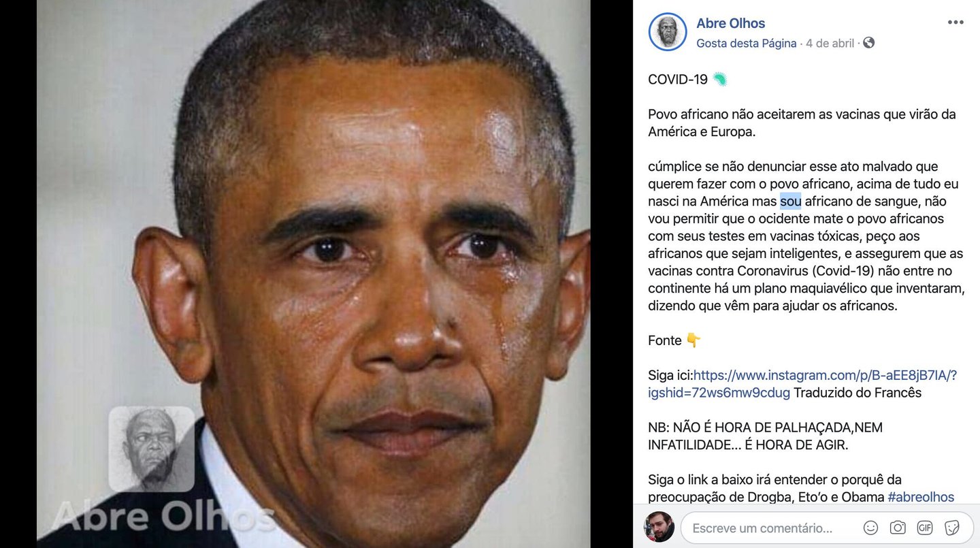Viewport: 980px width, 548px height.
Task: Click the commenter profile avatar
Action: tap(659, 527)
